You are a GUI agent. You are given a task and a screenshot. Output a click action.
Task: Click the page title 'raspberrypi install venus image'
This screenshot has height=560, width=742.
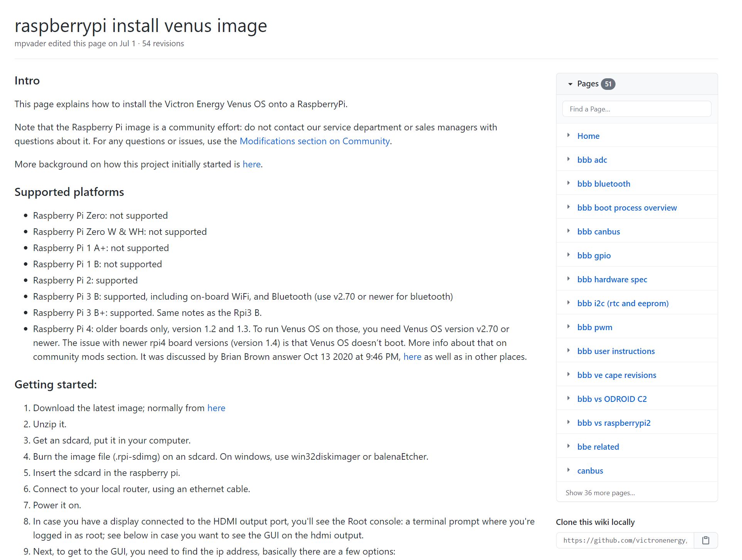click(x=141, y=26)
